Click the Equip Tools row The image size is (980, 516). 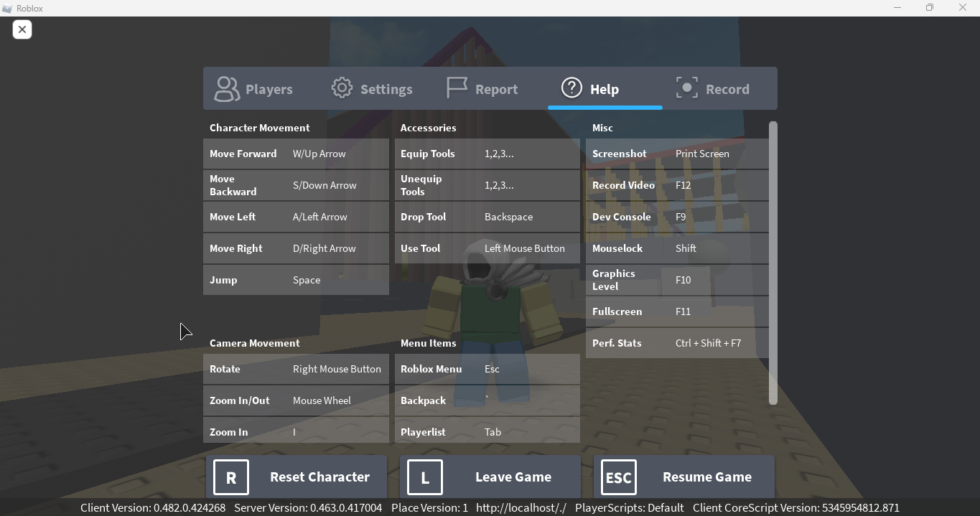487,154
